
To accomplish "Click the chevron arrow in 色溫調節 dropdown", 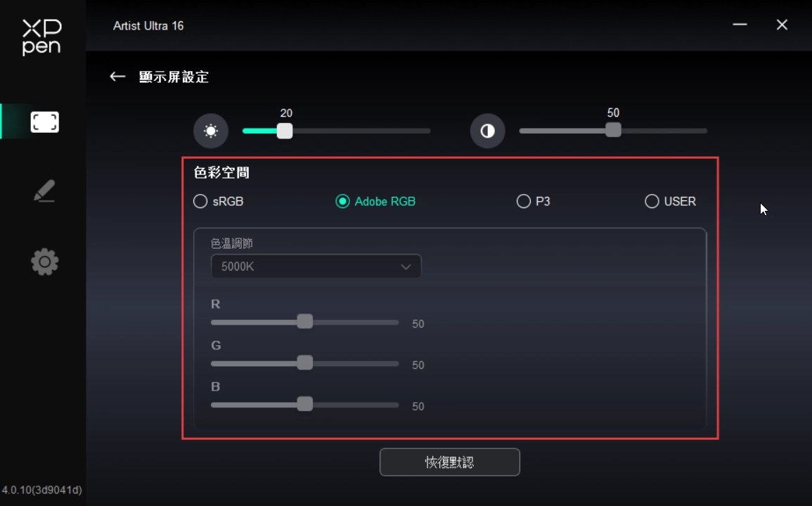I will [406, 267].
